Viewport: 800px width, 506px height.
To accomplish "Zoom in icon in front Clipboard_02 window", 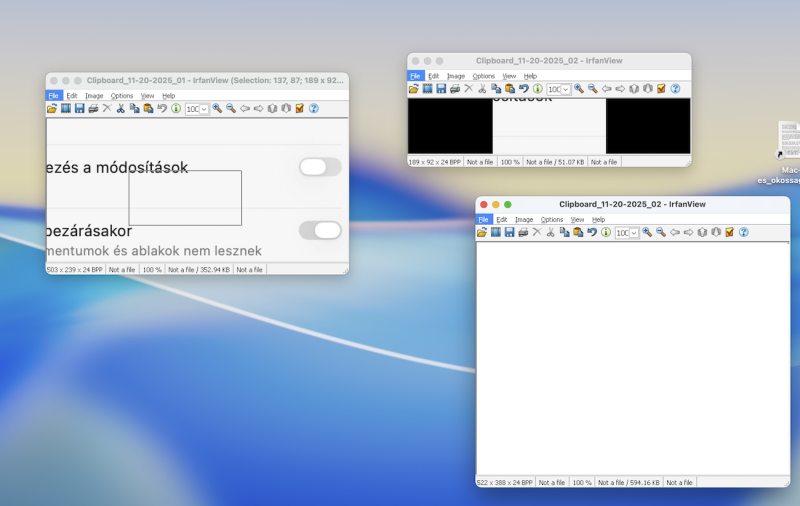I will click(647, 232).
